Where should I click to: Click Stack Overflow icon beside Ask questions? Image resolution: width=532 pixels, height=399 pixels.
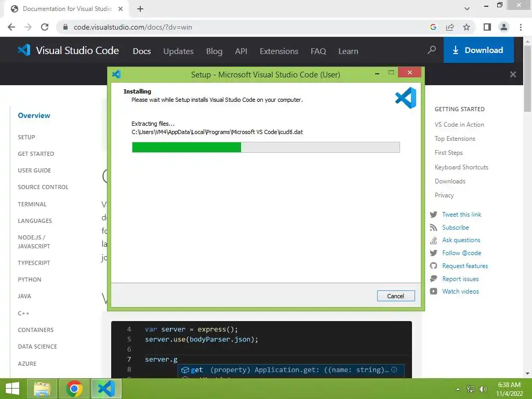434,240
